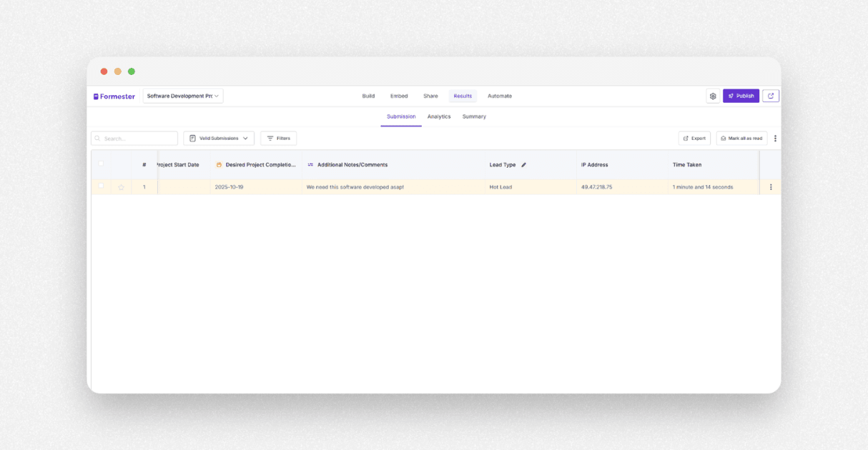Open row 1 actions kebab menu
This screenshot has height=450, width=868.
click(x=771, y=187)
